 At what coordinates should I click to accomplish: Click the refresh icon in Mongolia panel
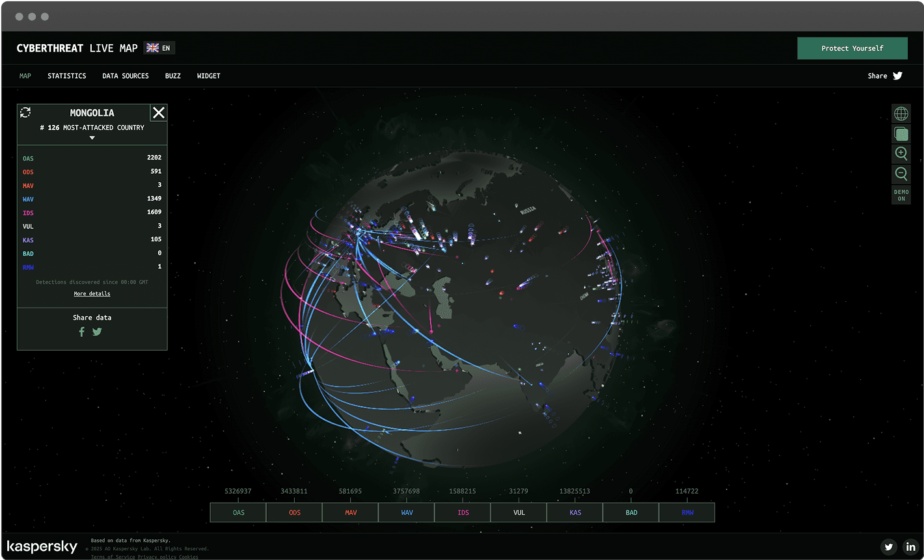tap(25, 113)
